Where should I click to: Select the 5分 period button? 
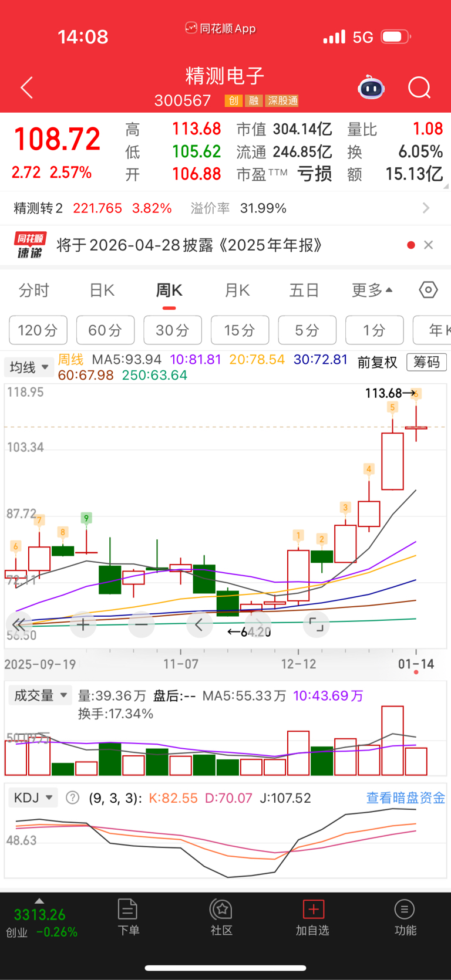pos(307,330)
